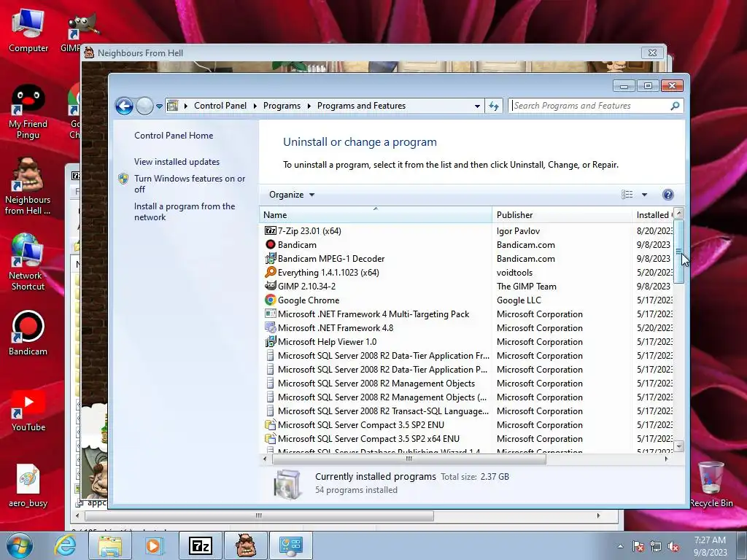Open Neighbours from Hell desktop shortcut
747x560 pixels.
point(28,186)
